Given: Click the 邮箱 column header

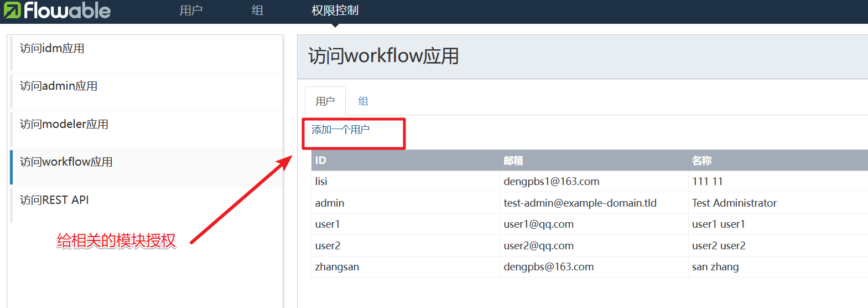Looking at the screenshot, I should coord(594,161).
